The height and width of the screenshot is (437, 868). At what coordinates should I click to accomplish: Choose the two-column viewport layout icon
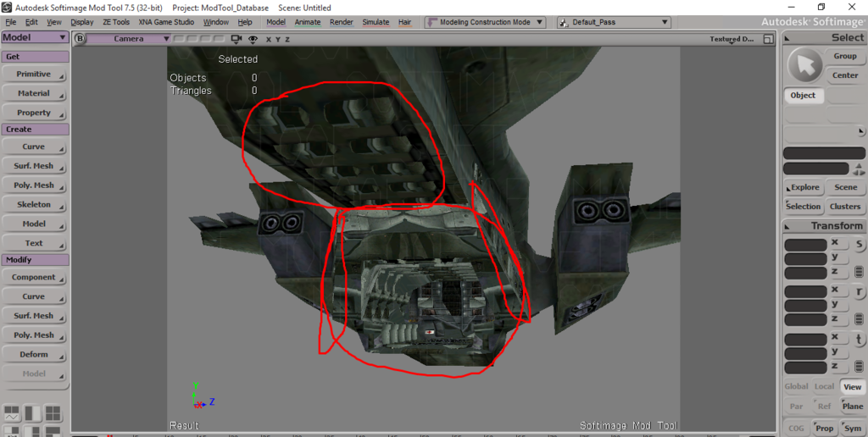(x=33, y=412)
